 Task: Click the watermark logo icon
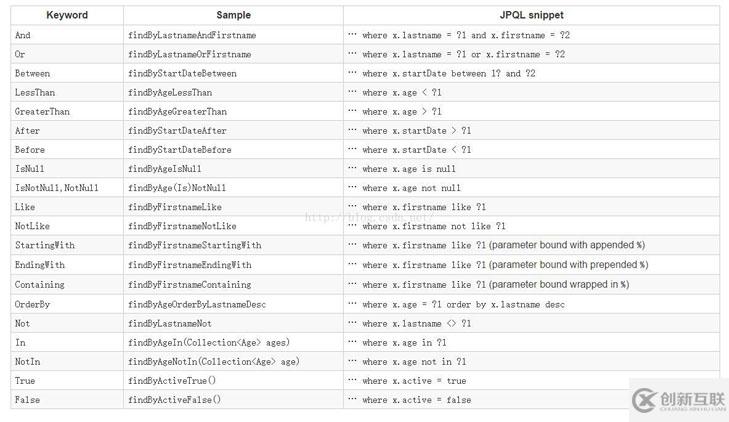click(x=644, y=400)
